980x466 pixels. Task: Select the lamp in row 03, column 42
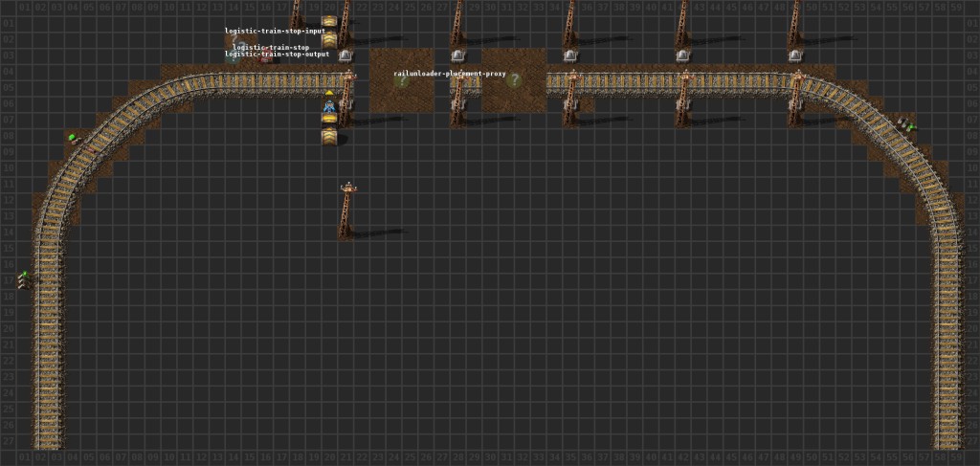682,55
